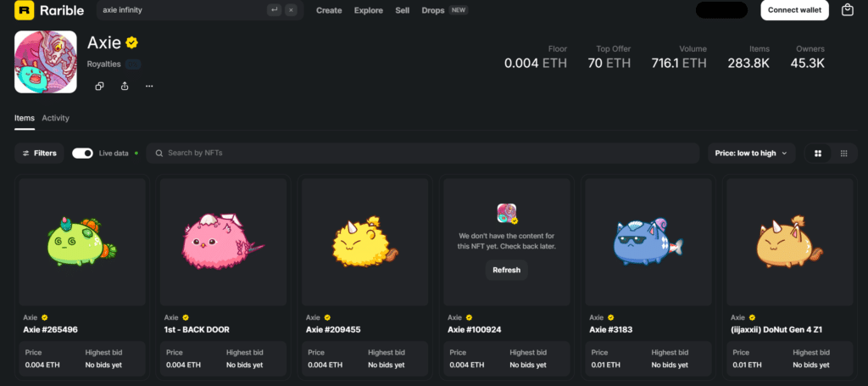Image resolution: width=868 pixels, height=386 pixels.
Task: Refresh the Axie #100924 content
Action: click(507, 271)
